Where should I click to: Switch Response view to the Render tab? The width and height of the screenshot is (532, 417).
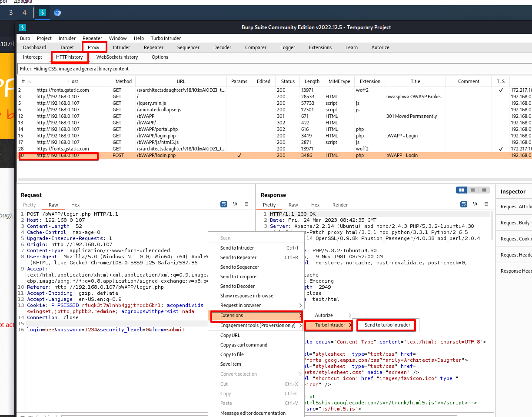pyautogui.click(x=340, y=205)
